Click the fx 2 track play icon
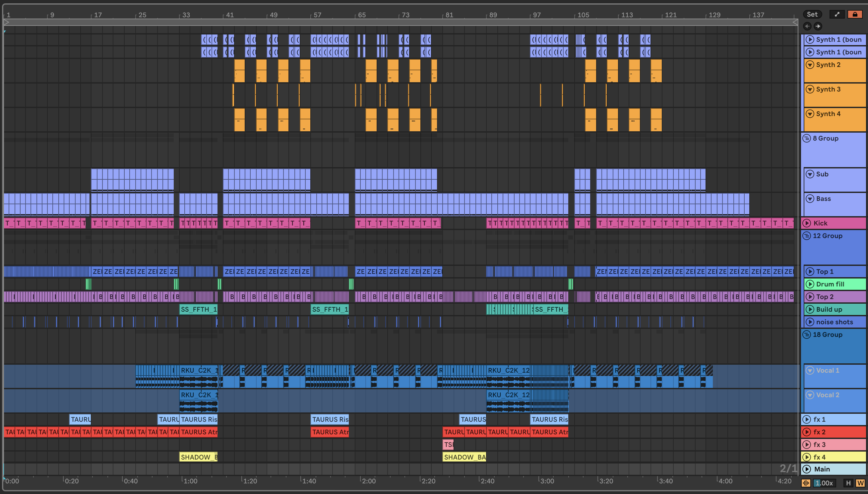The image size is (868, 494). (x=807, y=432)
